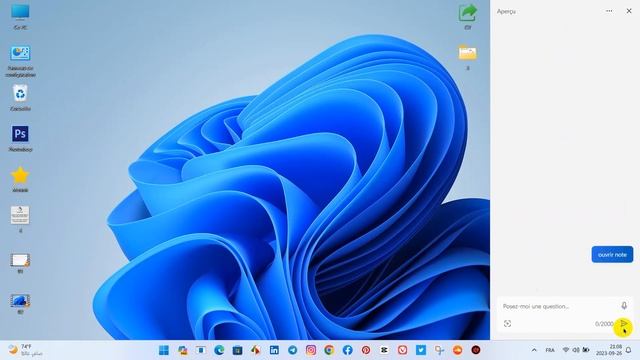Launch Instagram from the taskbar
The width and height of the screenshot is (640, 360).
pos(311,350)
